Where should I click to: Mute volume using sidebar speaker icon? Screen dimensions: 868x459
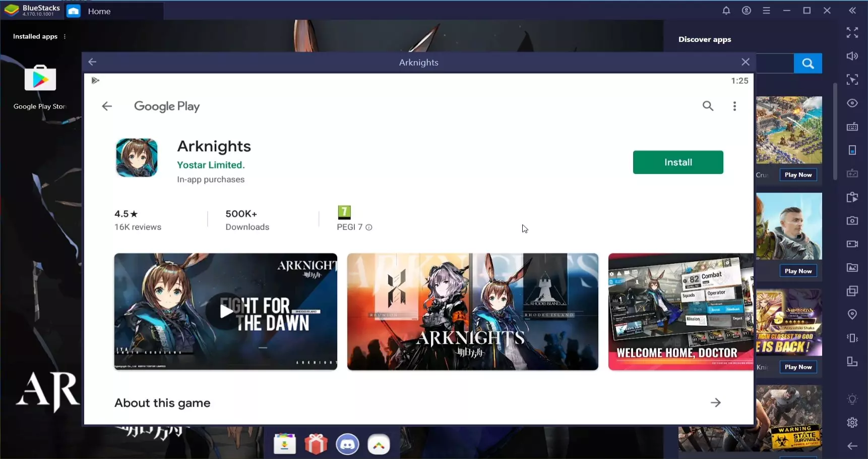coord(852,56)
